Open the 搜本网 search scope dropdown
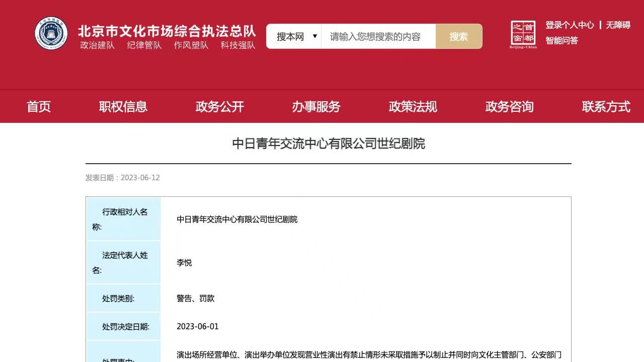Viewport: 644px width, 362px height. (x=295, y=37)
